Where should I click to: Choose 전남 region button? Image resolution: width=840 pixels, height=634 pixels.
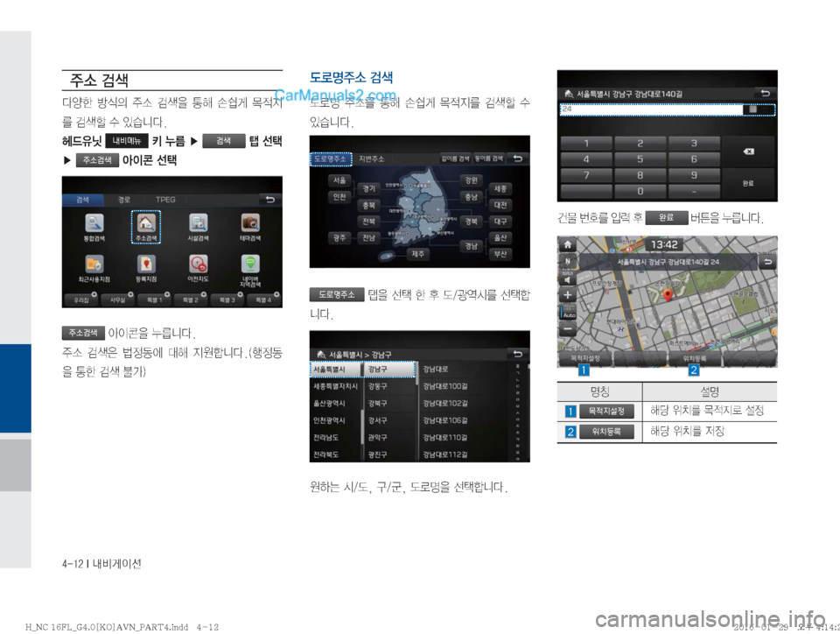point(368,237)
